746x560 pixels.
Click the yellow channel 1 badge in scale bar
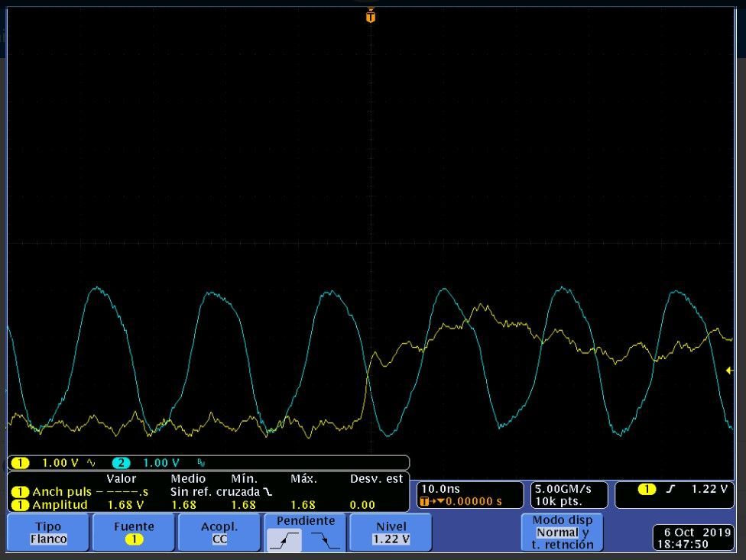pyautogui.click(x=20, y=463)
